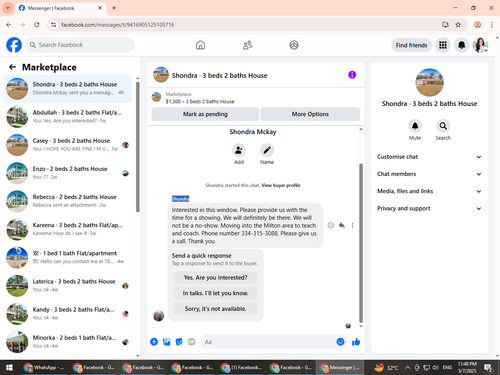Reload the page in browser toolbar

pyautogui.click(x=37, y=25)
